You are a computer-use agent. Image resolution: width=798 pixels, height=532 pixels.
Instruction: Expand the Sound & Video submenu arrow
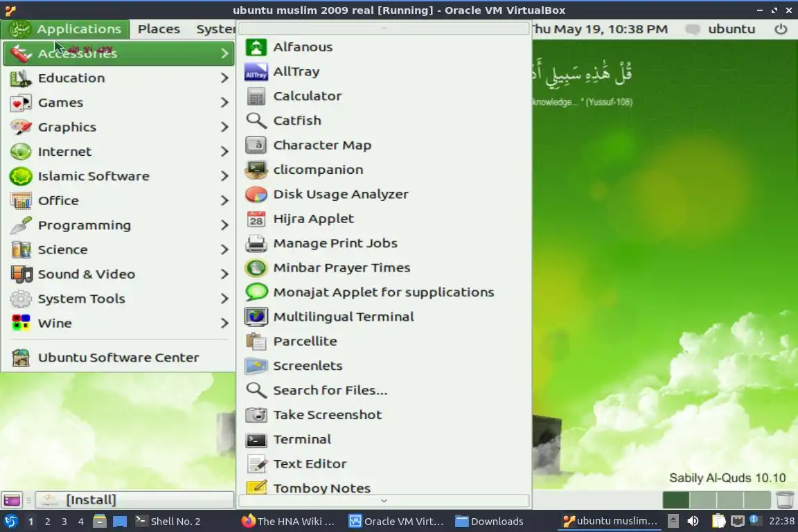224,274
